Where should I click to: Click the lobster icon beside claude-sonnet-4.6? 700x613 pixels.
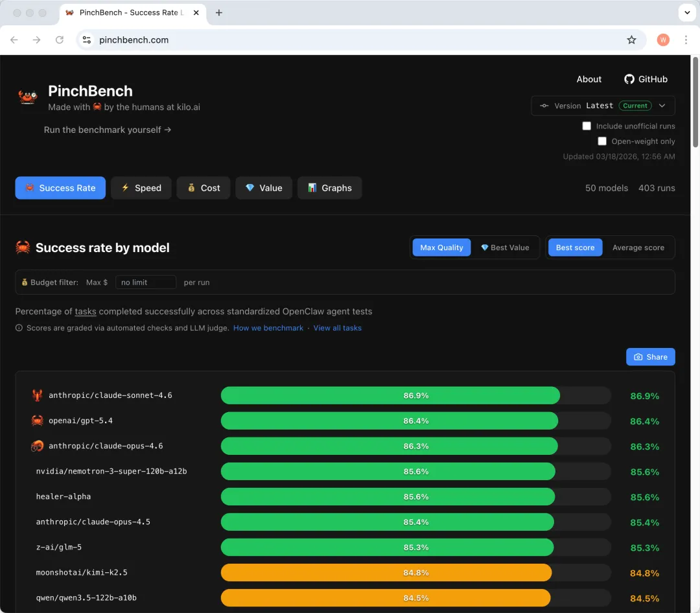click(37, 395)
